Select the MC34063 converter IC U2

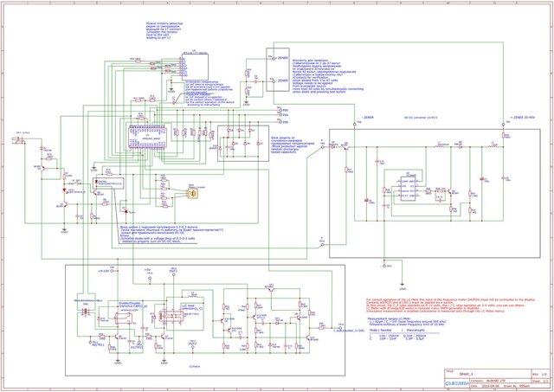pos(408,189)
